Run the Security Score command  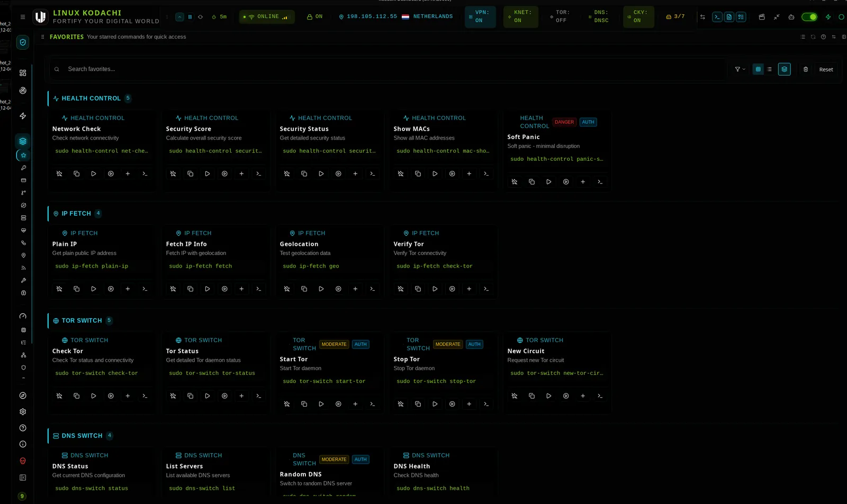click(x=208, y=174)
